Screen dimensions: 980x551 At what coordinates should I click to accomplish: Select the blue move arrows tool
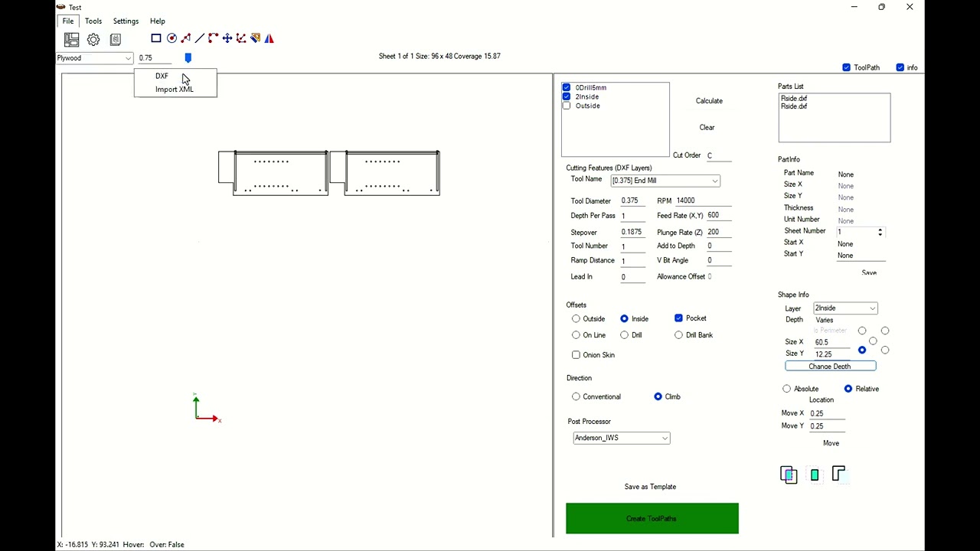227,38
